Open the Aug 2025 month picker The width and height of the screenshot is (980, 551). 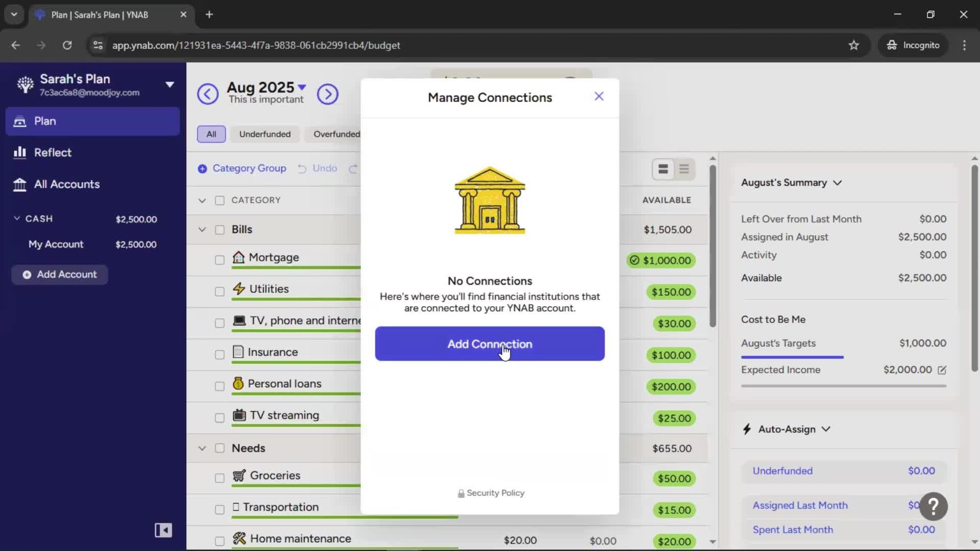(266, 87)
